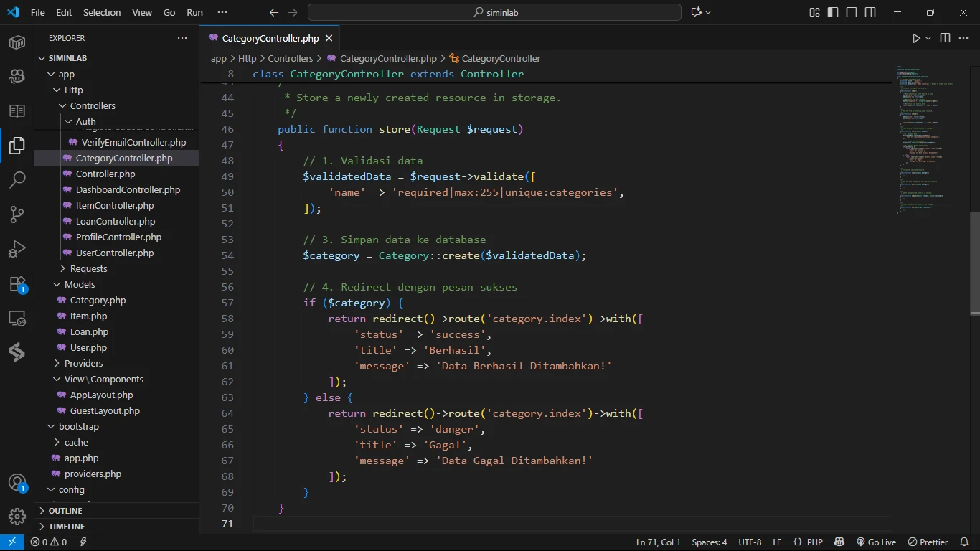
Task: Expand the Requests folder in Explorer
Action: [88, 268]
